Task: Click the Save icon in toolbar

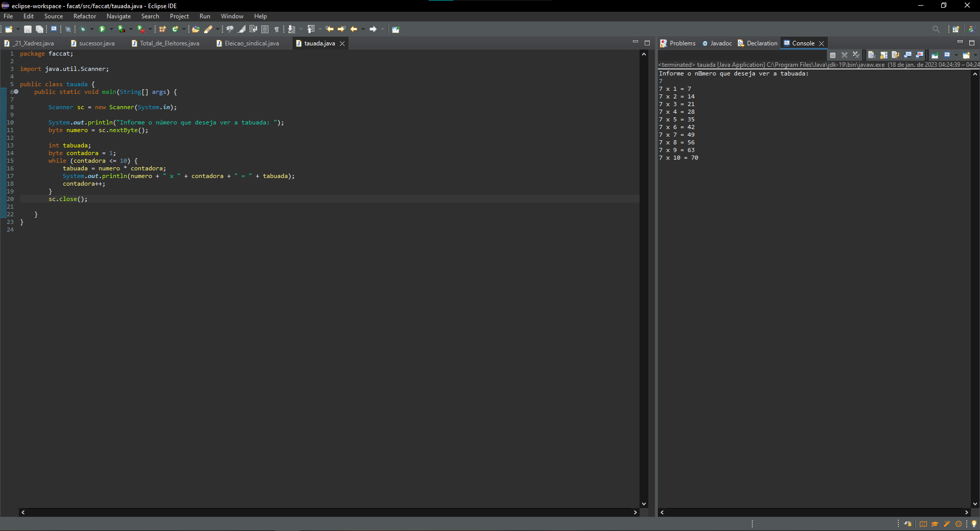Action: tap(28, 29)
